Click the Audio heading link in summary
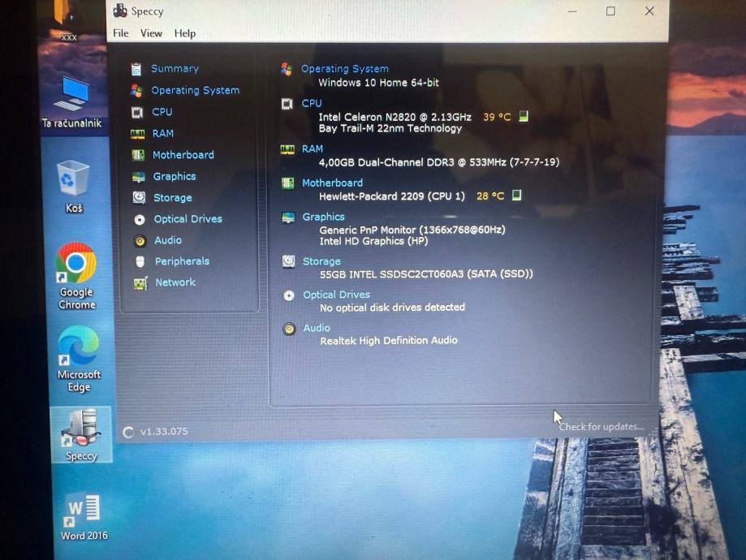 317,328
